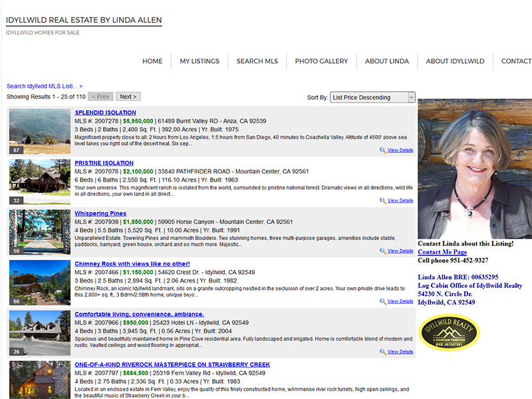Image resolution: width=532 pixels, height=399 pixels.
Task: View Details for SPLENDID ISOLATION
Action: click(x=400, y=150)
